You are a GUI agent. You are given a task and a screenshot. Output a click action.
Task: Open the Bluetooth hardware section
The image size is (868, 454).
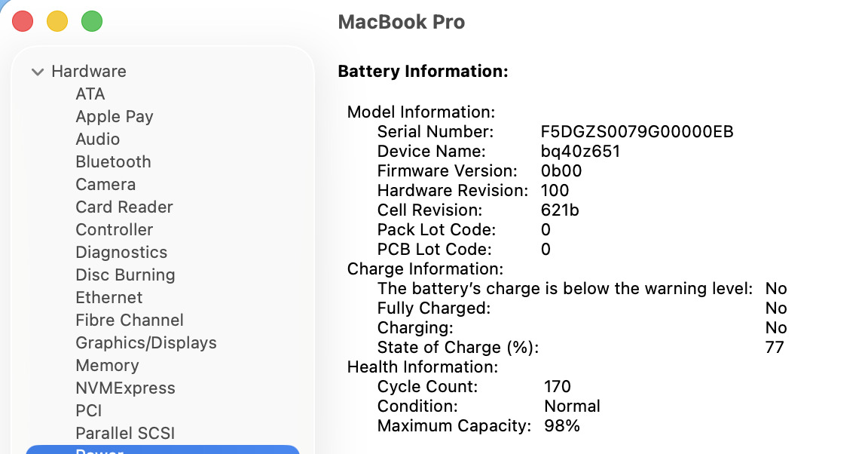pyautogui.click(x=113, y=162)
